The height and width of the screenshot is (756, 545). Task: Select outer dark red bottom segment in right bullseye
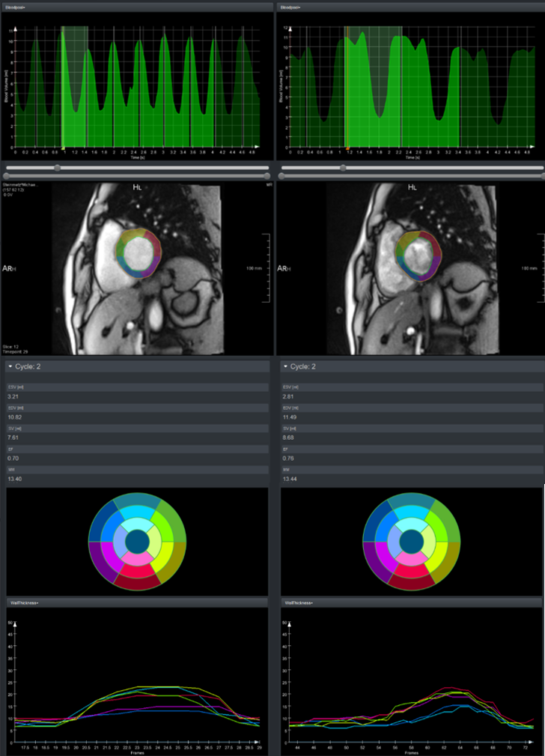(411, 581)
